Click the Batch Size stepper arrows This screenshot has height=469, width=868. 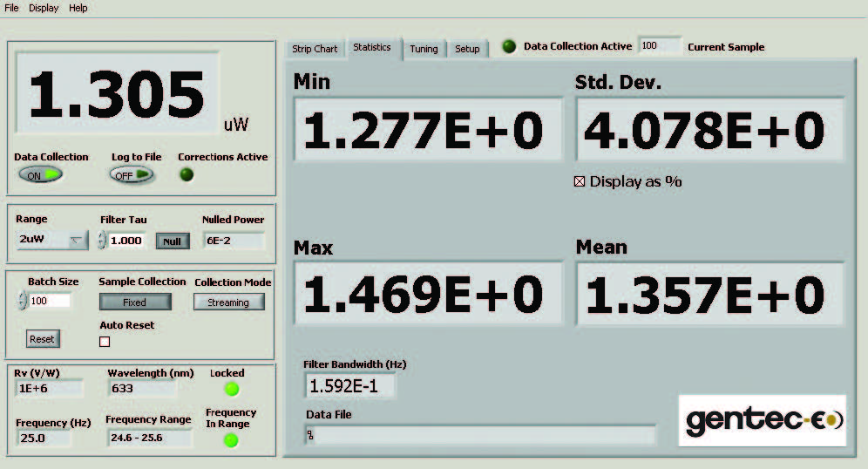click(x=22, y=302)
